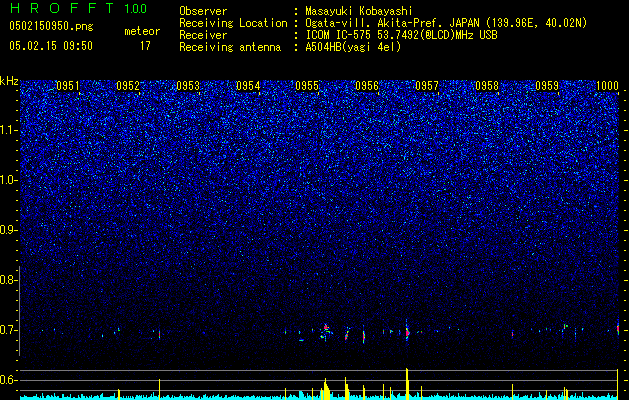
Task: Click the 0952 time marker
Action: [128, 86]
